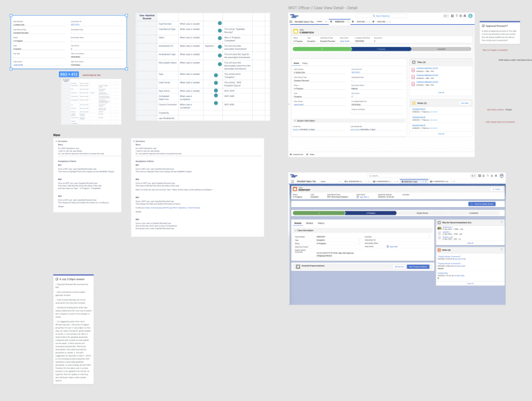
Task: Click View All under Files in upper mockup
Action: tap(441, 92)
